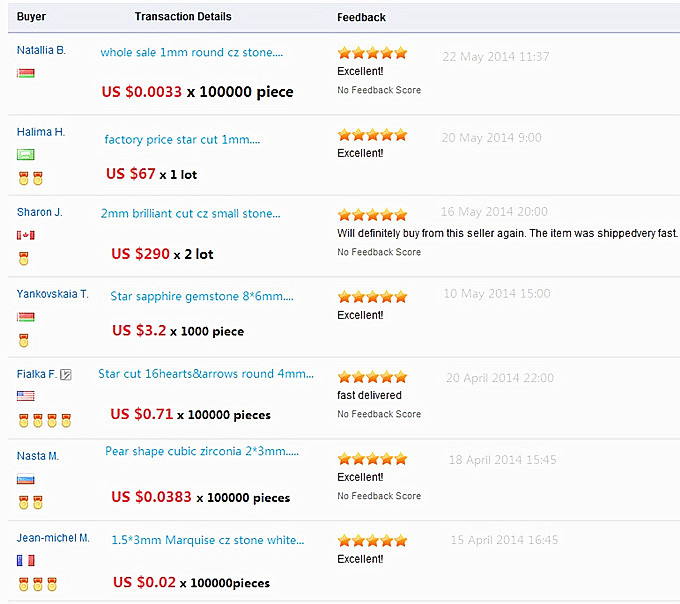The image size is (680, 604).
Task: Click the star rating in Nasta M.'s feedback
Action: pos(373,458)
